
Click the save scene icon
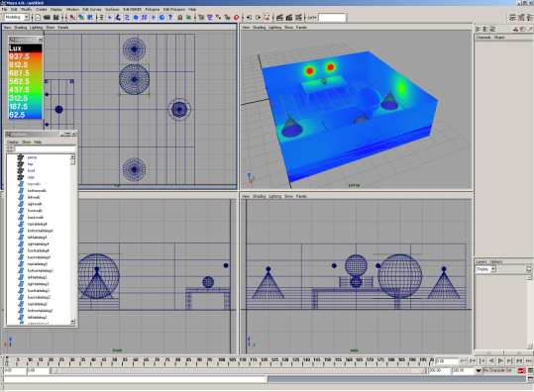[56, 18]
